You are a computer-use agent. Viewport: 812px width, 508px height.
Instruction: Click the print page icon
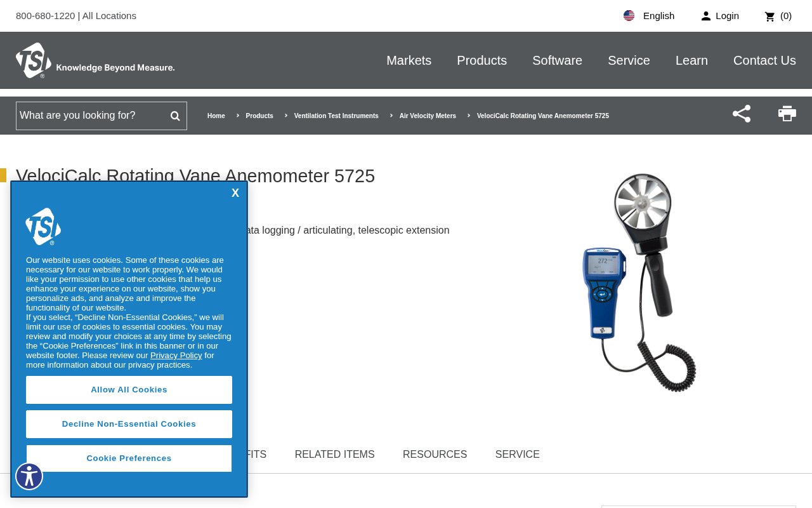[x=787, y=114]
